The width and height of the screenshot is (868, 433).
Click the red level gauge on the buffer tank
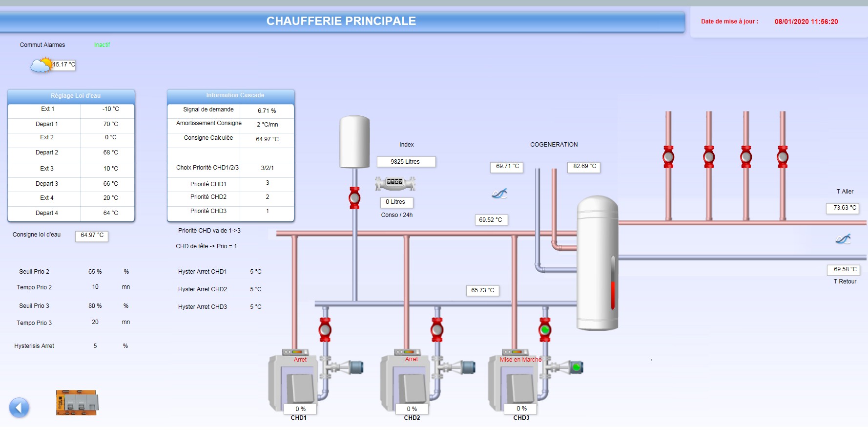613,283
